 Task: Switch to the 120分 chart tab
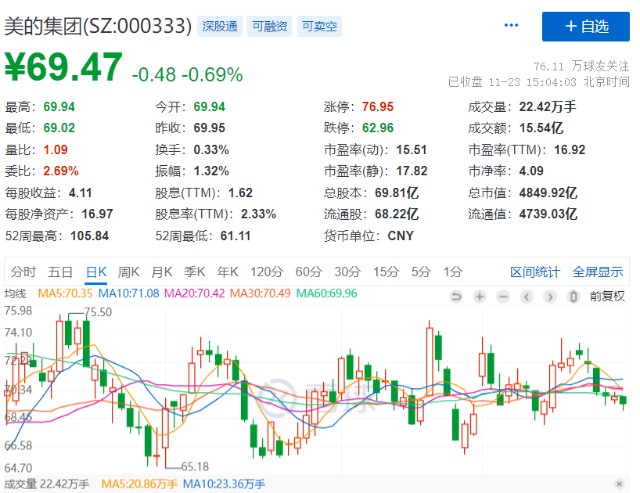point(267,272)
